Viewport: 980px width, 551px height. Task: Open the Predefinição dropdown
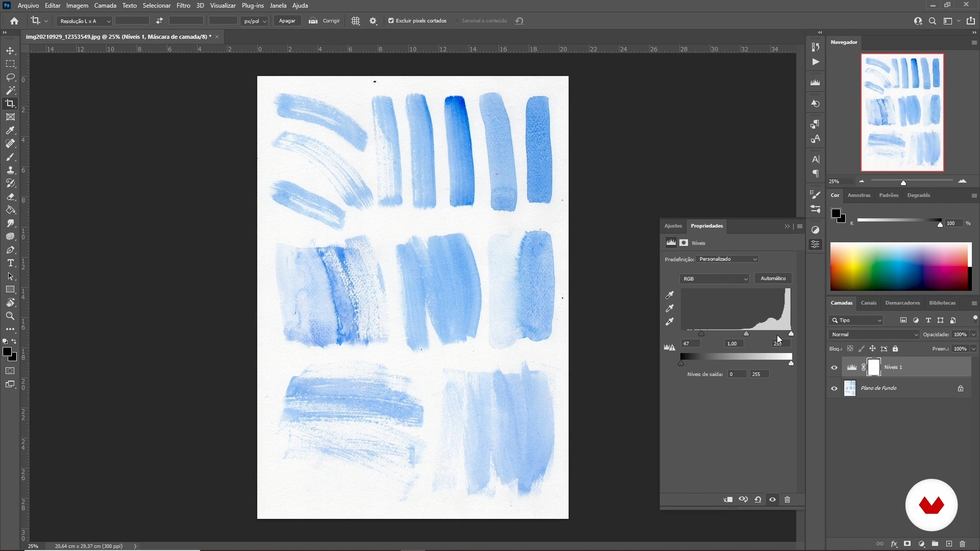coord(727,259)
